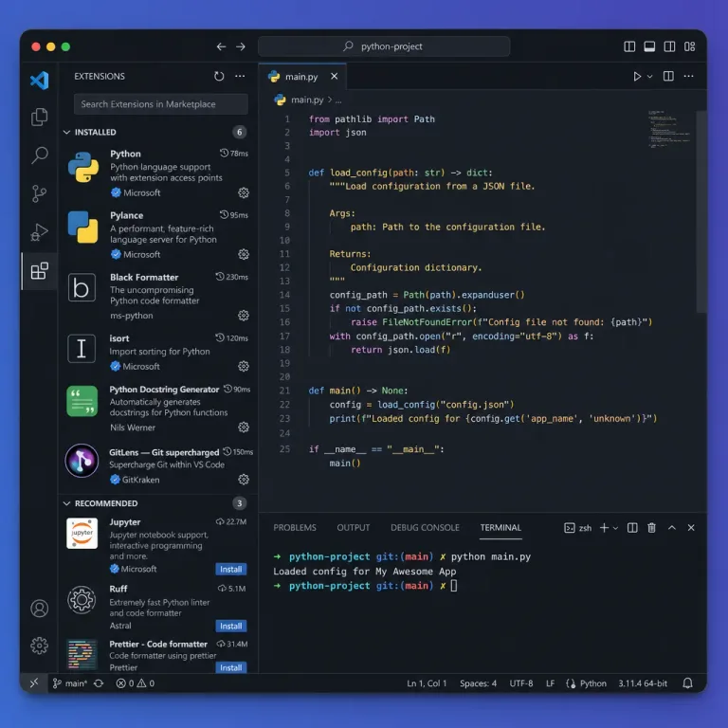Change LF end of line sequence
The width and height of the screenshot is (728, 728).
coord(550,682)
